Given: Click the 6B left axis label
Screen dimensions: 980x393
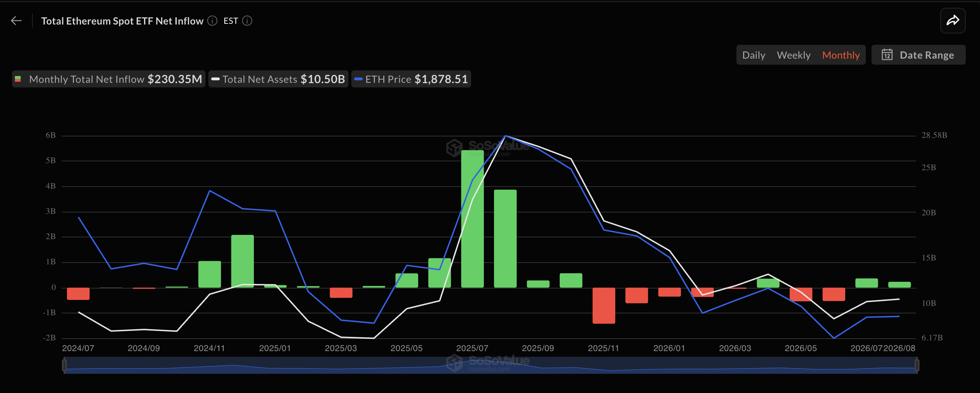Looking at the screenshot, I should point(50,135).
